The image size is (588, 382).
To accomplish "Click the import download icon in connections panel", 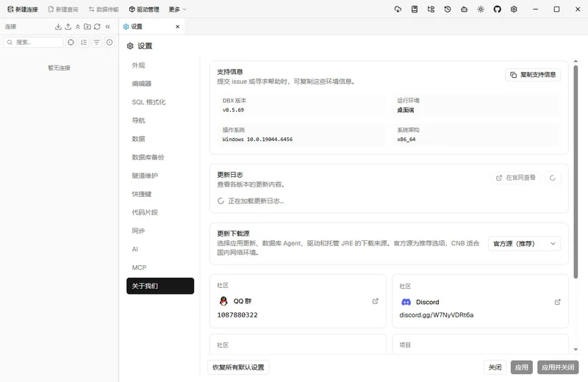I will tap(58, 26).
